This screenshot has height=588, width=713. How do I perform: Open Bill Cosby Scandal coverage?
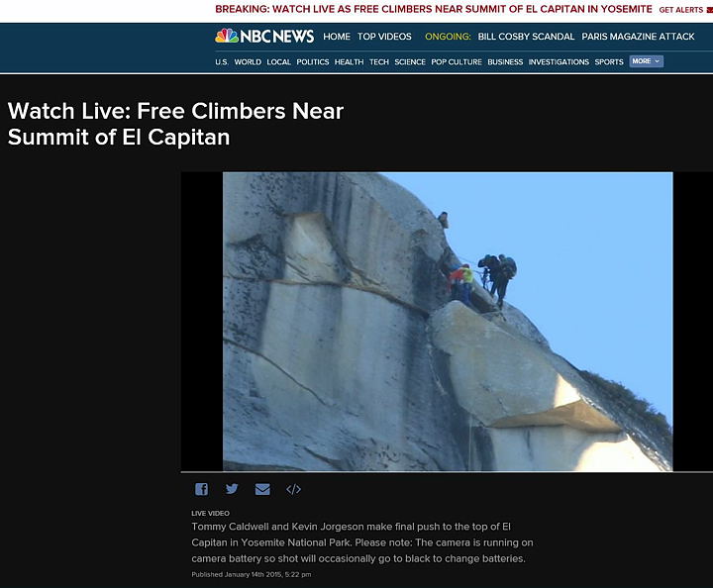526,37
